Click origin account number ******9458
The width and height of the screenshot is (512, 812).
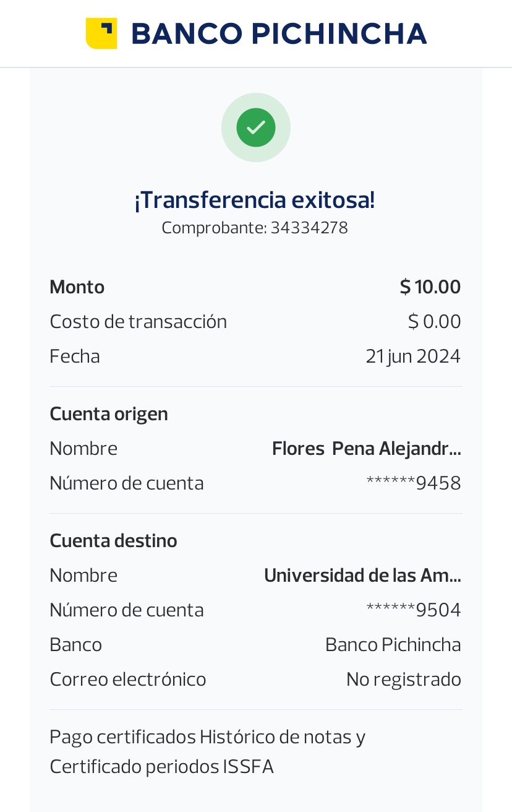click(x=413, y=483)
